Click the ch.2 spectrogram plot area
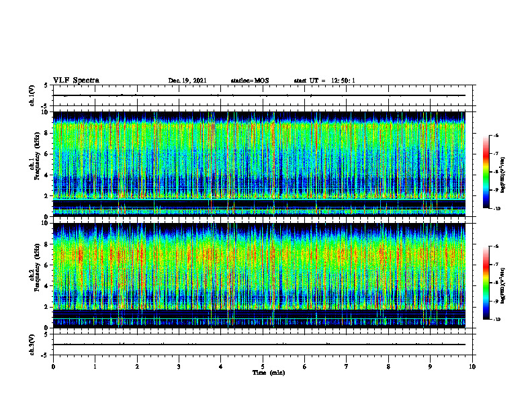The image size is (532, 411). pyautogui.click(x=259, y=275)
